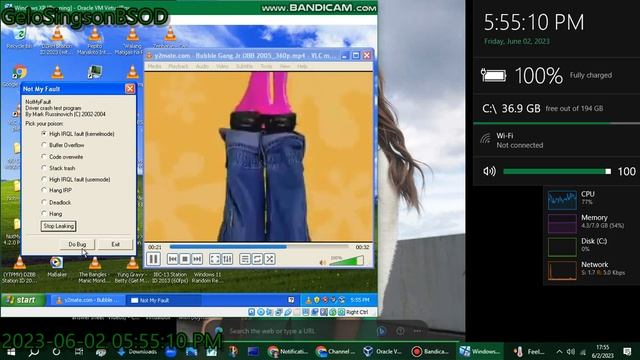Screen dimensions: 640x360
Task: Switch to Chrome Notifications taskbar item
Action: (288, 351)
